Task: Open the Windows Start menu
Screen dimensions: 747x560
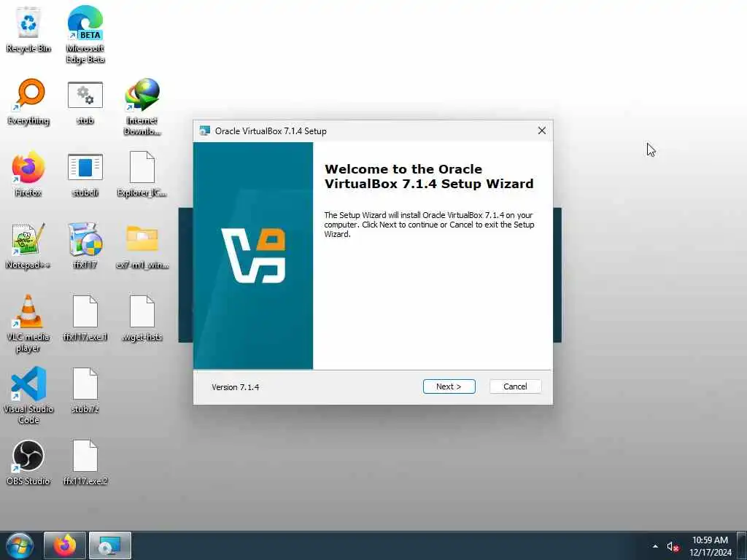Action: point(20,545)
